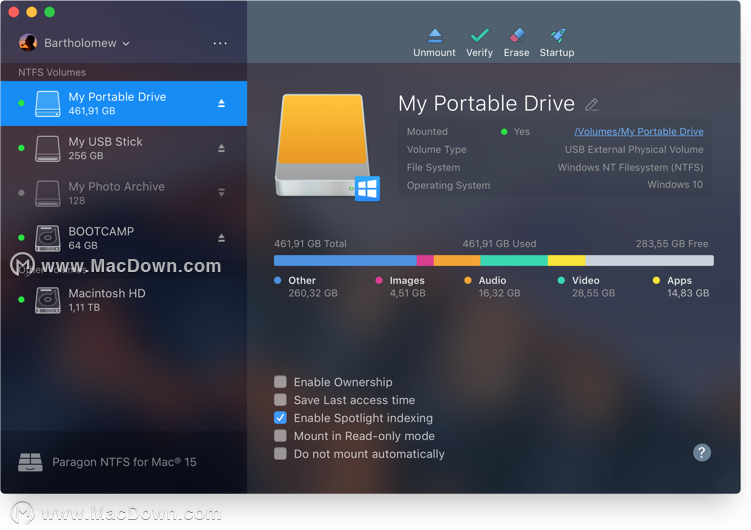Check Do not mount automatically
Screen dimensions: 751x530
(x=280, y=453)
